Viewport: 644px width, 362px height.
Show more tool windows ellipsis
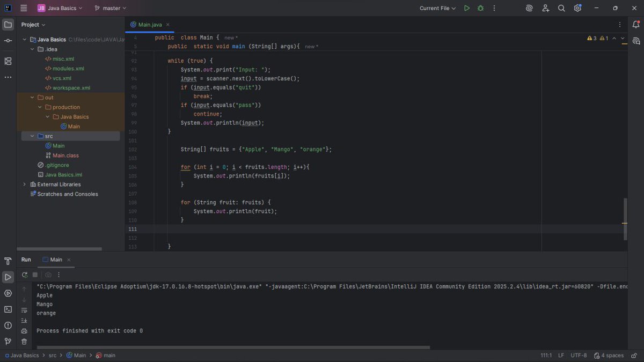8,77
